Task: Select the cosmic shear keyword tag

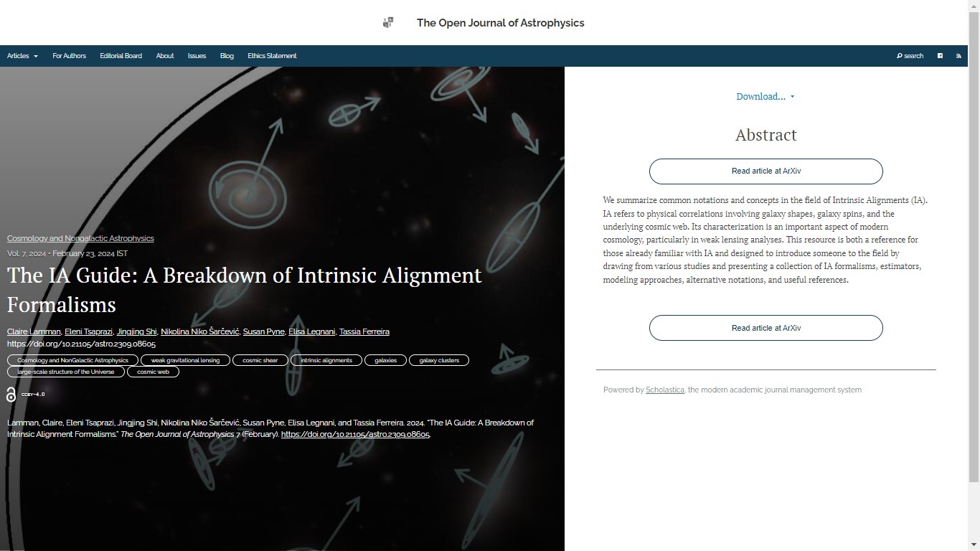Action: 260,360
